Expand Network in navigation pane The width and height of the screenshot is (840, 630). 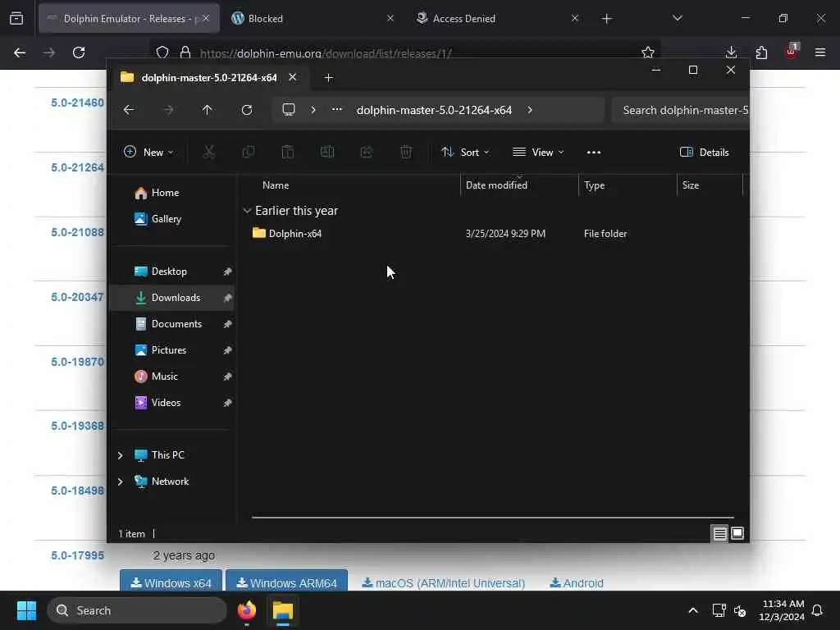point(120,482)
